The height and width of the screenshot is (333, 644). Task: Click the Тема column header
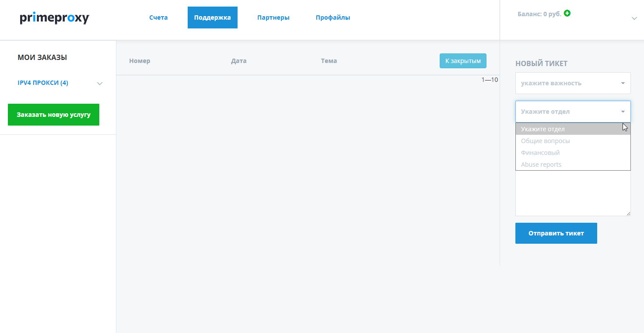click(329, 61)
